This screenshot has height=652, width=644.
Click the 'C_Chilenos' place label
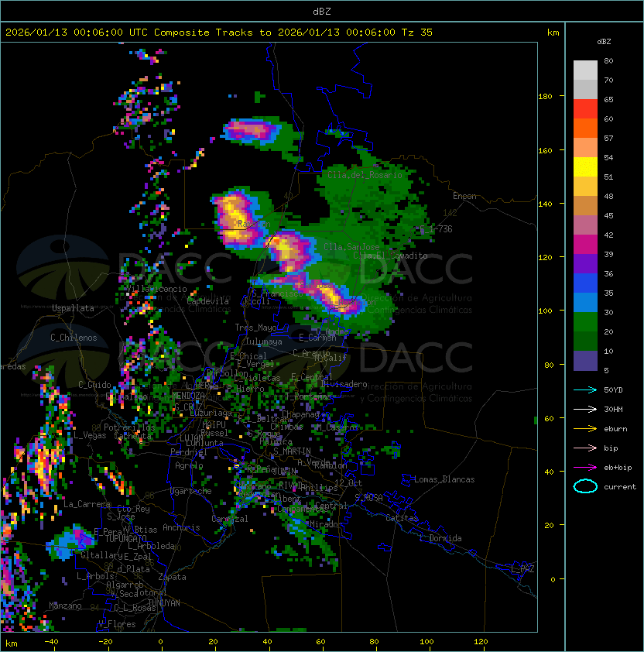(74, 338)
